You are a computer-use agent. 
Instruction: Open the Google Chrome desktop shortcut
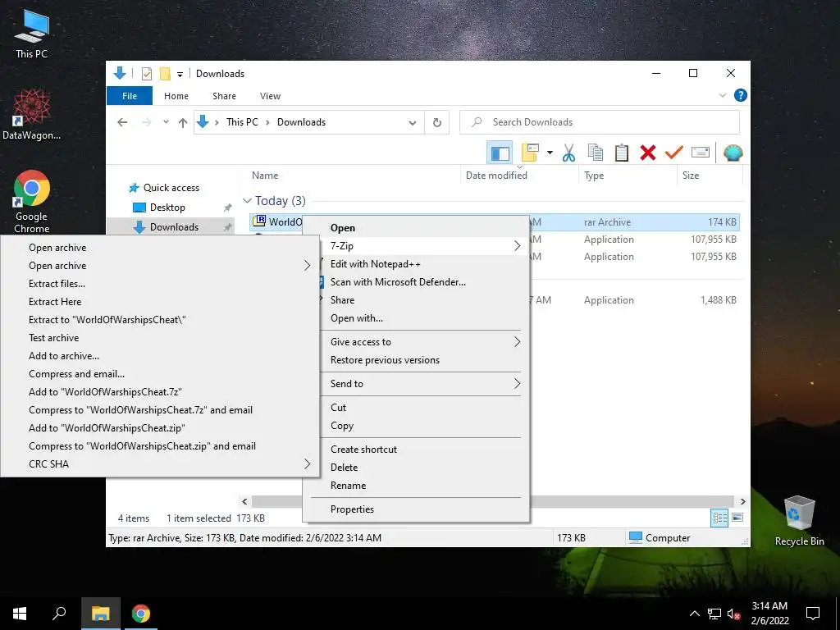[32, 202]
